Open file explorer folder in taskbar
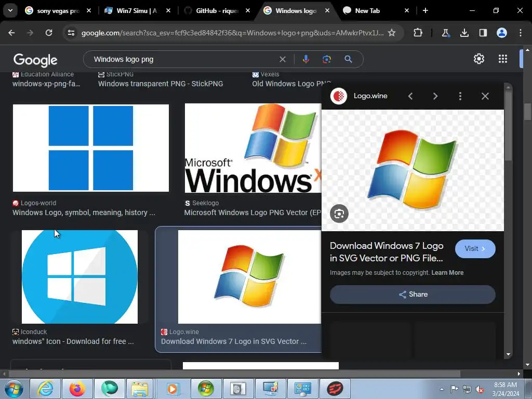Viewport: 532px width, 399px height. [x=140, y=389]
